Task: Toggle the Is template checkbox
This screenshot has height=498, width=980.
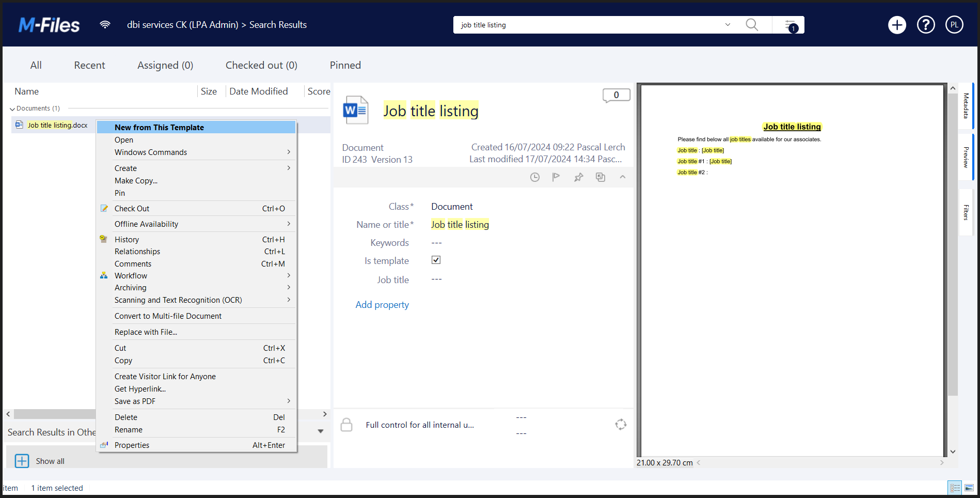Action: tap(436, 260)
